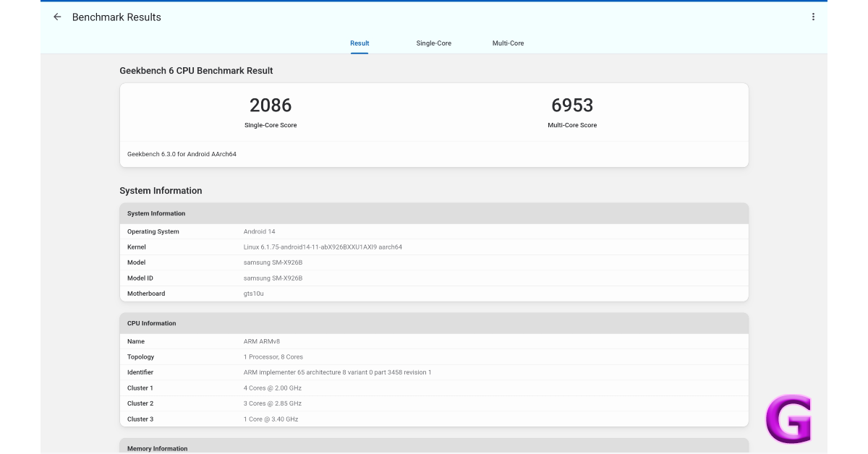This screenshot has width=868, height=454.
Task: Select Geekbench 6.3.0 for Android AArch64 text
Action: pos(182,154)
